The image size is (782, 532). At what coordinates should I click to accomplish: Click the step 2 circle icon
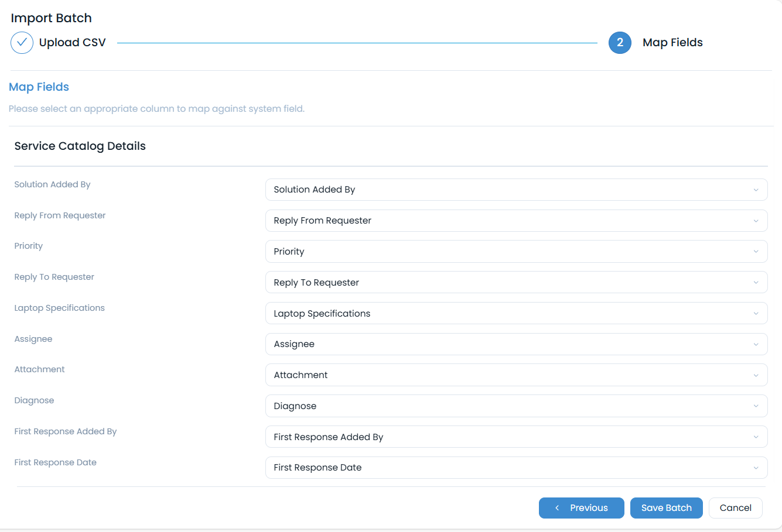tap(620, 43)
